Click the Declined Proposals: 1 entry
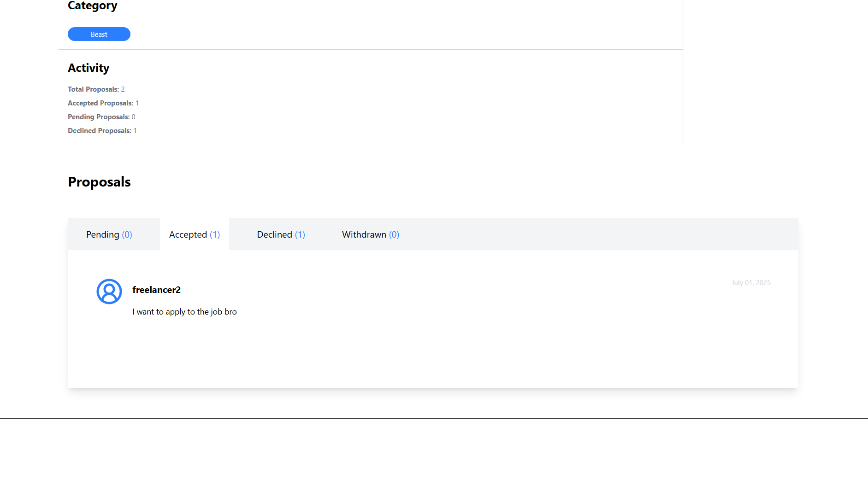 point(102,131)
